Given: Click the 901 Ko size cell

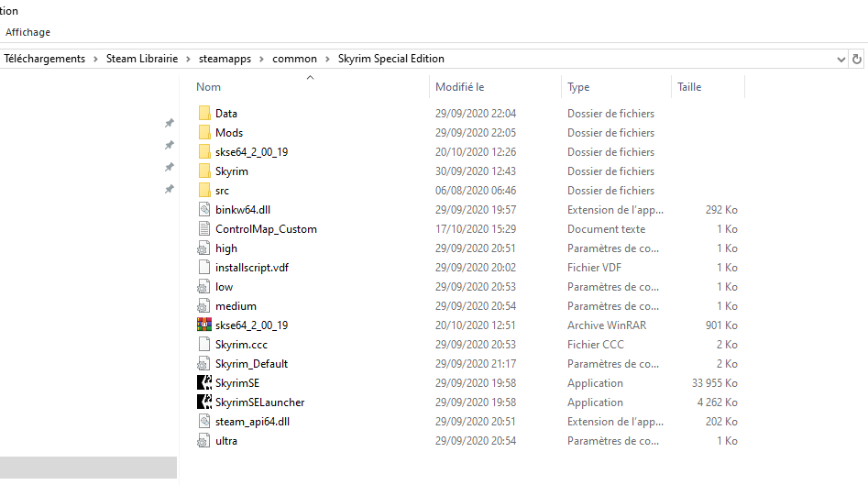Looking at the screenshot, I should point(721,325).
